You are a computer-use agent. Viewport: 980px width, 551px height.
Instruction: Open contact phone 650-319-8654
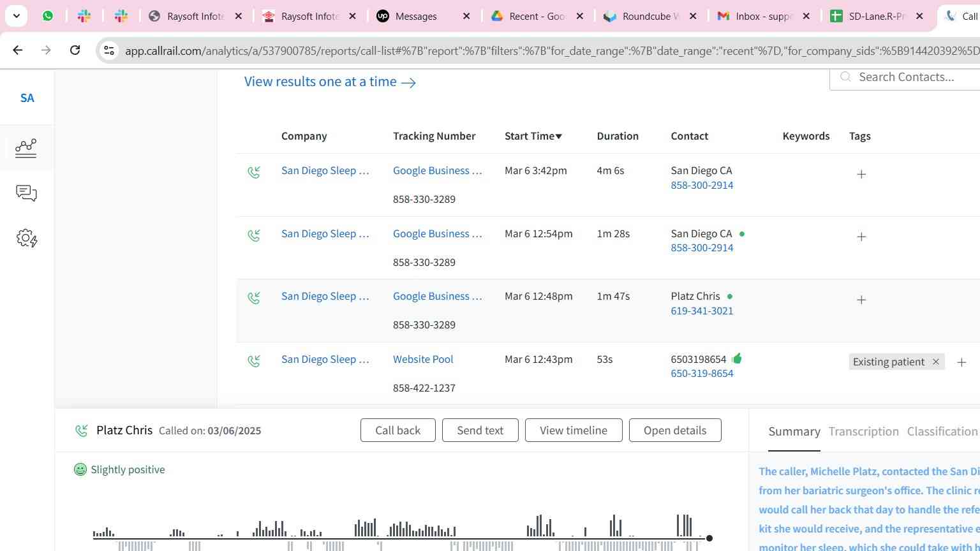click(x=702, y=373)
